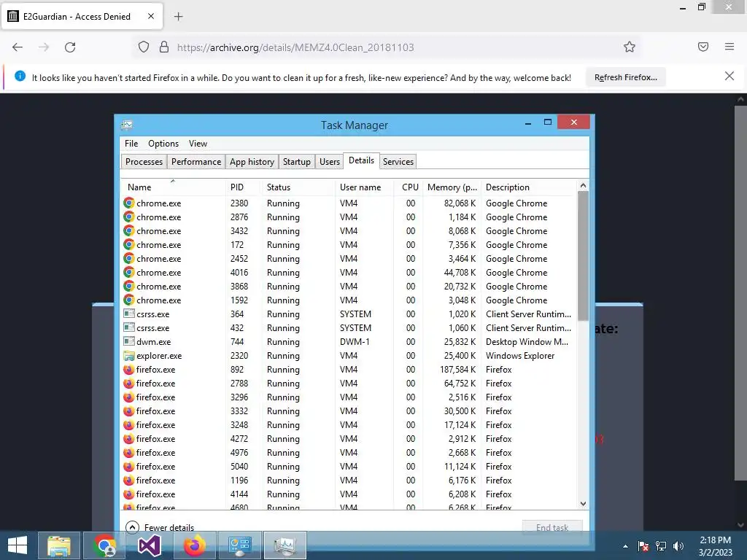This screenshot has width=747, height=560.
Task: Select firefox.exe icon with PID 5040
Action: point(128,466)
